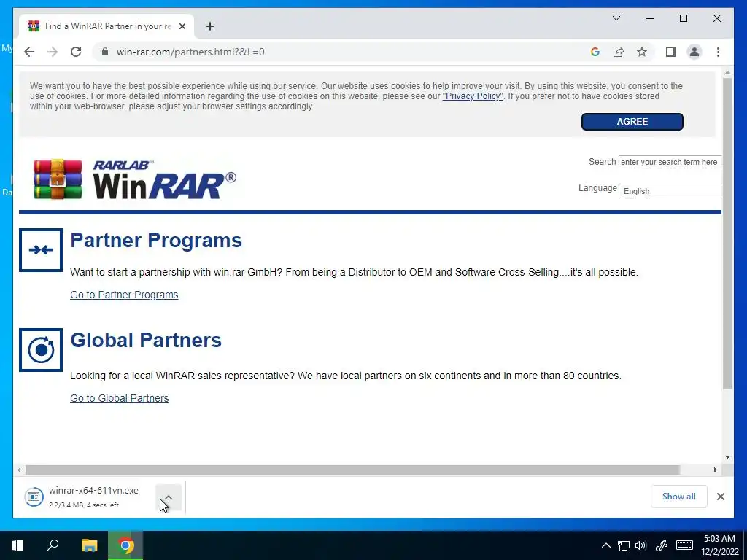Click the scroll-right arrow of the page

[x=715, y=470]
